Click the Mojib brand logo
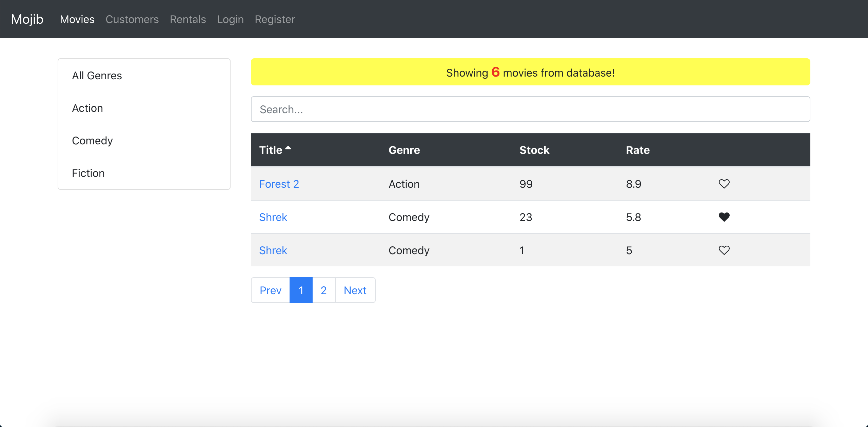The width and height of the screenshot is (868, 427). click(x=27, y=19)
